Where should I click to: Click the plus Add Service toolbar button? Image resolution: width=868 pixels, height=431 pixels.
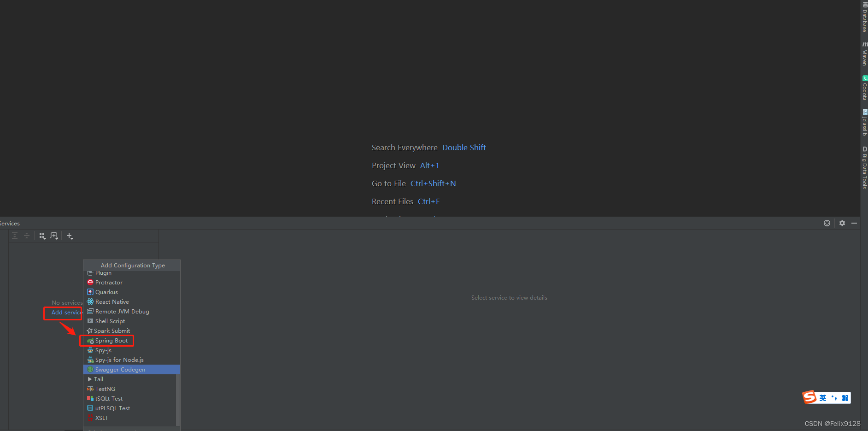click(70, 236)
